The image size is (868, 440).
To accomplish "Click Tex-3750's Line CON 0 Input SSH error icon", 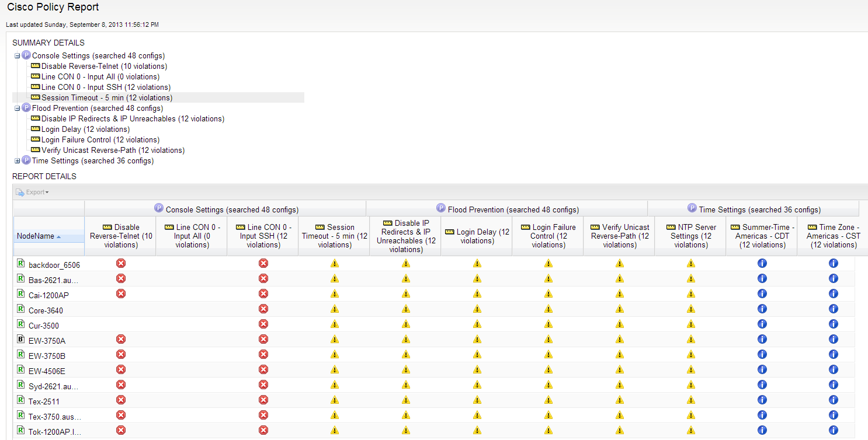I will (x=263, y=415).
